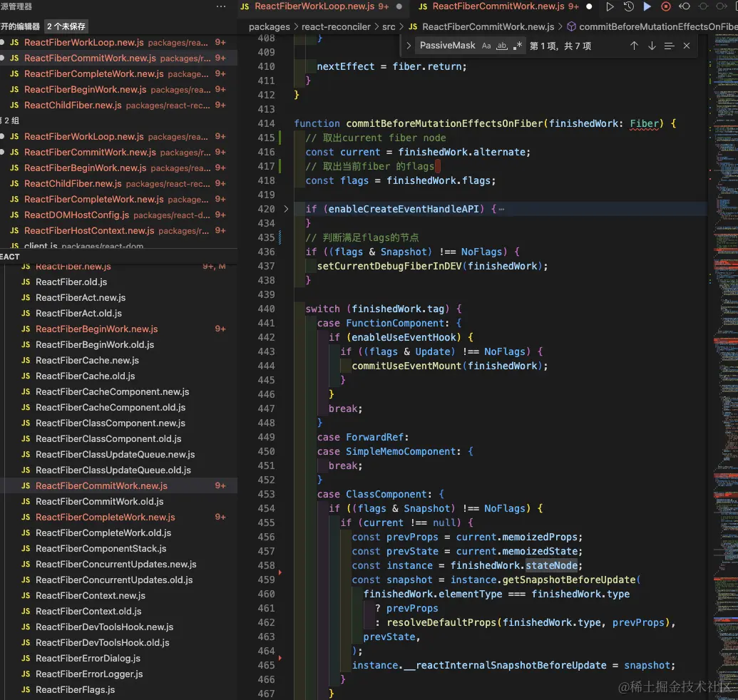
Task: Open the file history timeline icon
Action: click(x=628, y=6)
